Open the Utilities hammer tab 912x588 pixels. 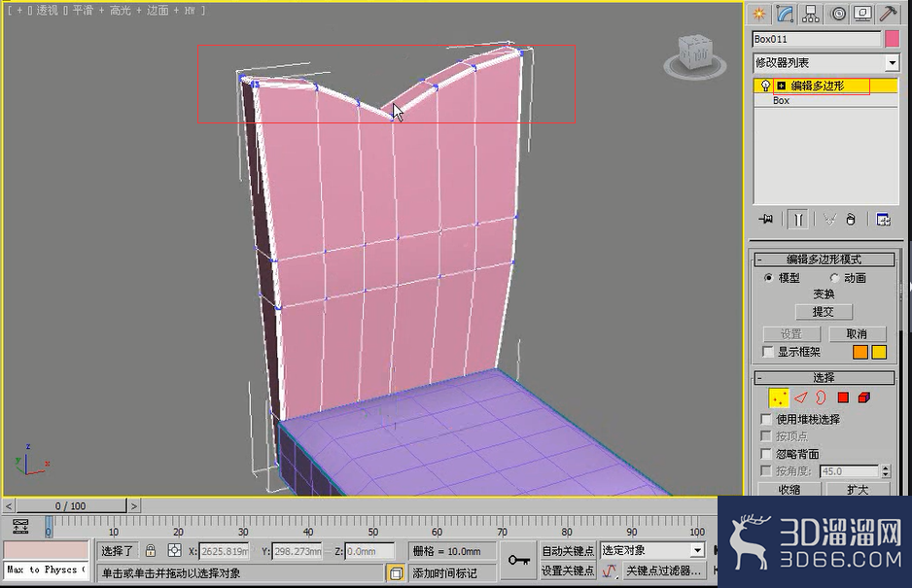(888, 14)
